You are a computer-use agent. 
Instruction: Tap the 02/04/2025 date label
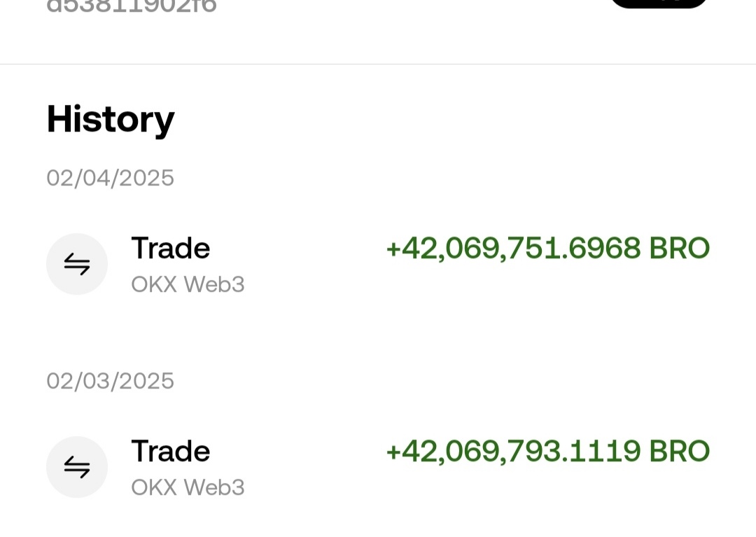110,178
